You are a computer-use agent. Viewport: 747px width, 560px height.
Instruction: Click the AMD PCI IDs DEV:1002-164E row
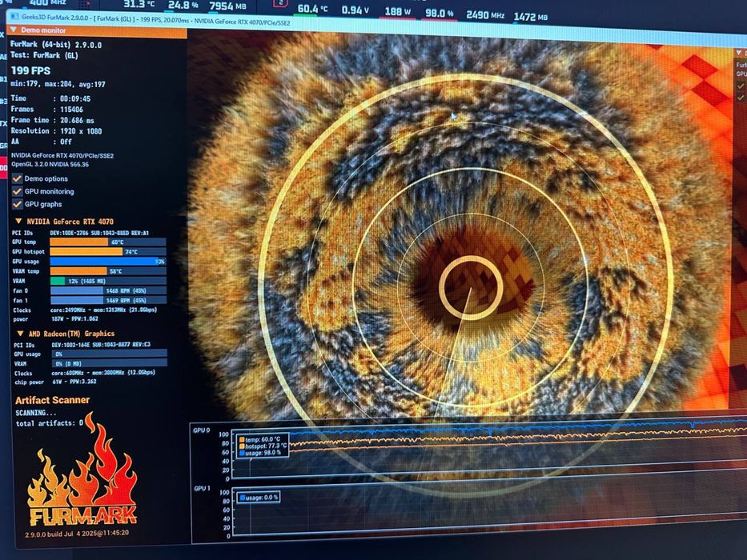[x=82, y=344]
